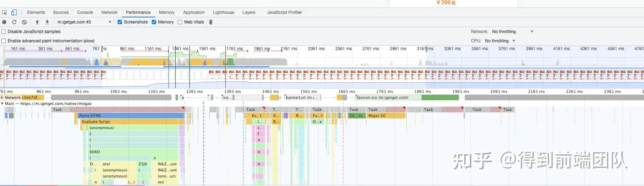Enable advanced paint instrumentation checkbox
644x186 pixels.
pyautogui.click(x=4, y=41)
